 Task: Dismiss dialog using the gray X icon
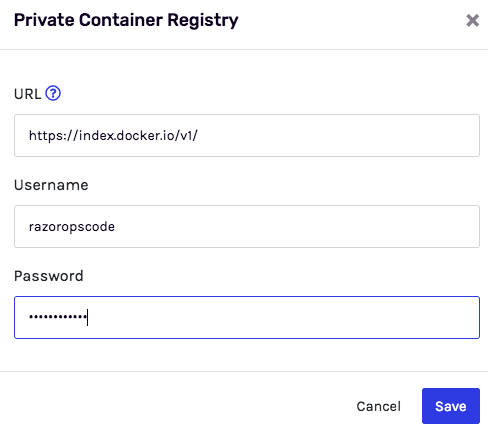472,20
